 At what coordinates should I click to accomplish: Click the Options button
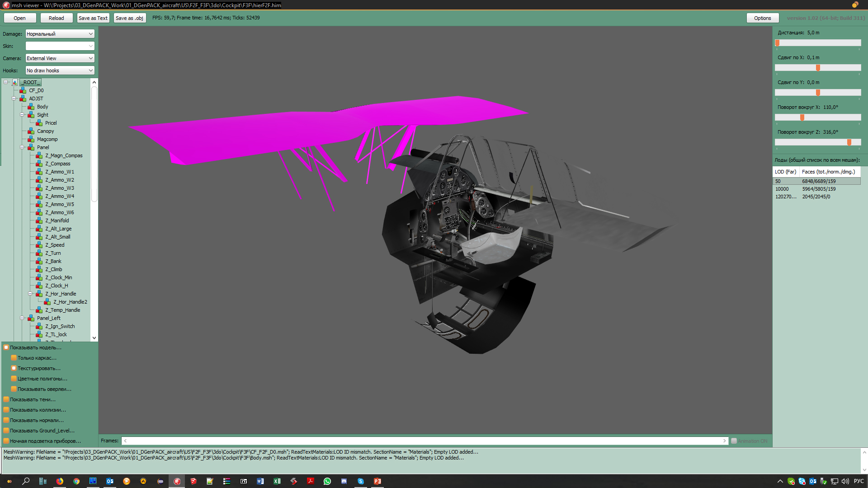(x=762, y=18)
